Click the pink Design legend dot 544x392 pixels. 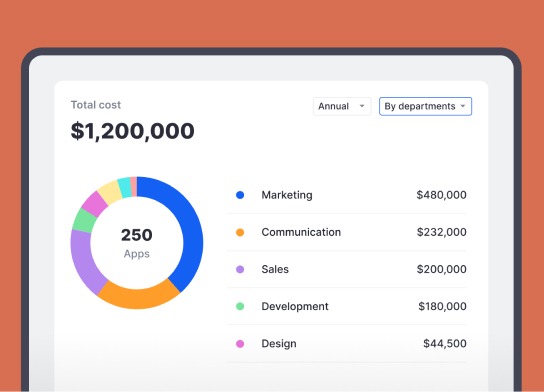[240, 344]
